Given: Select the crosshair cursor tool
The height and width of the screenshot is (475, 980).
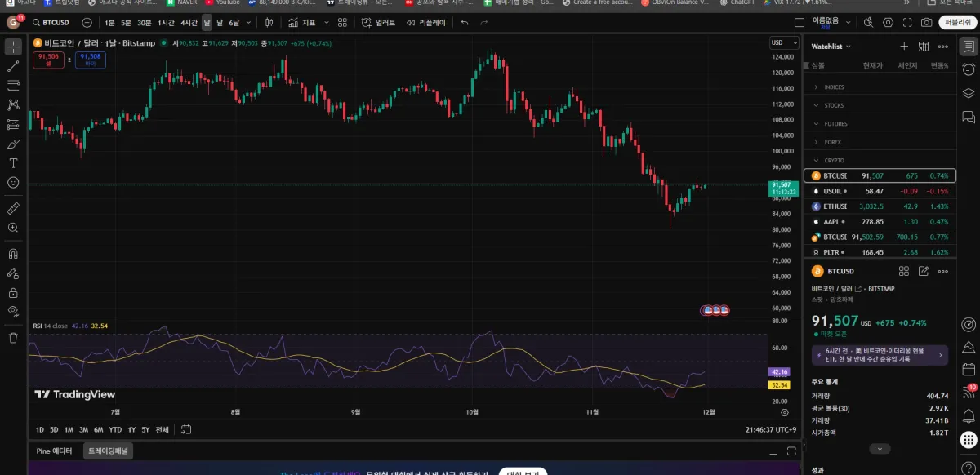Looking at the screenshot, I should 13,47.
